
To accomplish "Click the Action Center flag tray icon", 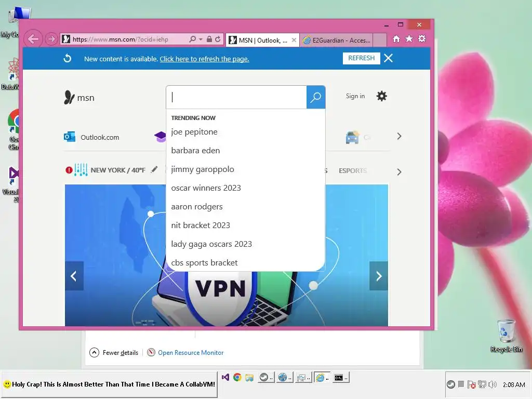I will pyautogui.click(x=471, y=384).
